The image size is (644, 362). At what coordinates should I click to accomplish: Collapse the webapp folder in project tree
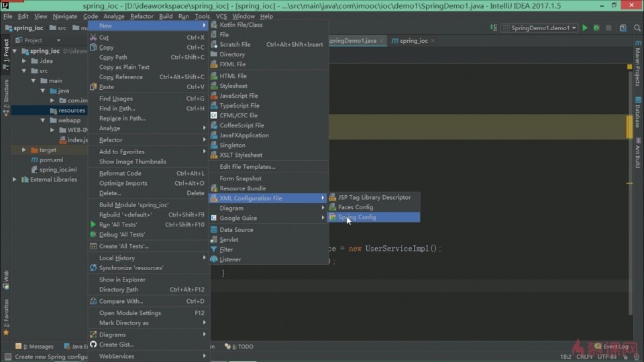[42, 121]
